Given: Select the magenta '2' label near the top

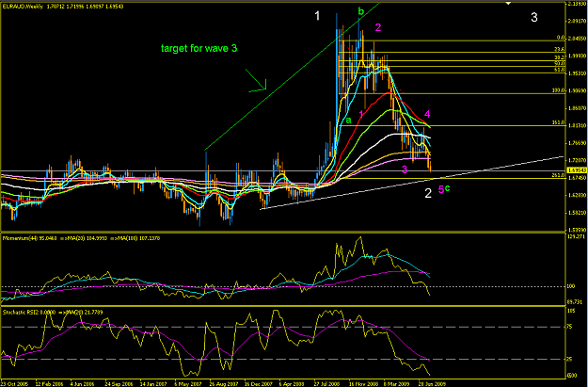Looking at the screenshot, I should 378,27.
